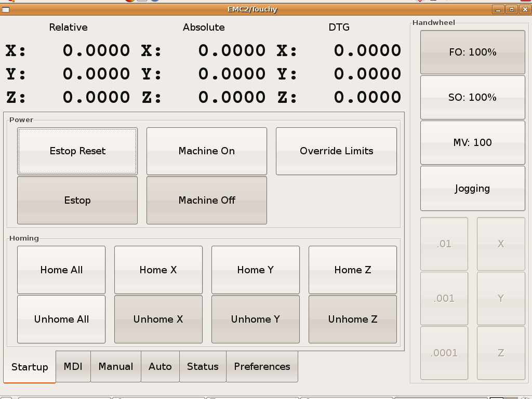Home the Y axis
Viewport: 532px width, 399px height.
[x=255, y=270]
